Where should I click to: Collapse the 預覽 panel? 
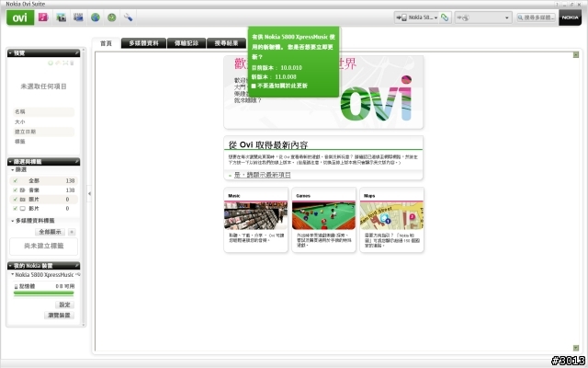click(10, 53)
